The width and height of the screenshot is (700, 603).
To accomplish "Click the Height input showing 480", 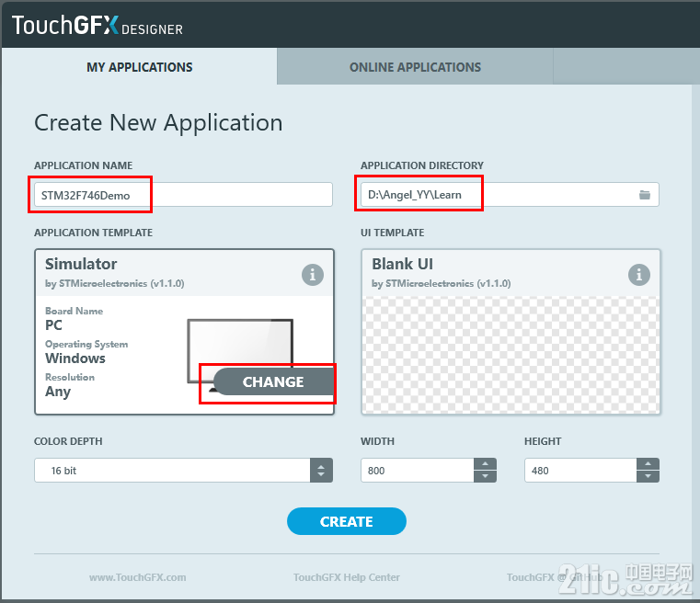I will 580,470.
